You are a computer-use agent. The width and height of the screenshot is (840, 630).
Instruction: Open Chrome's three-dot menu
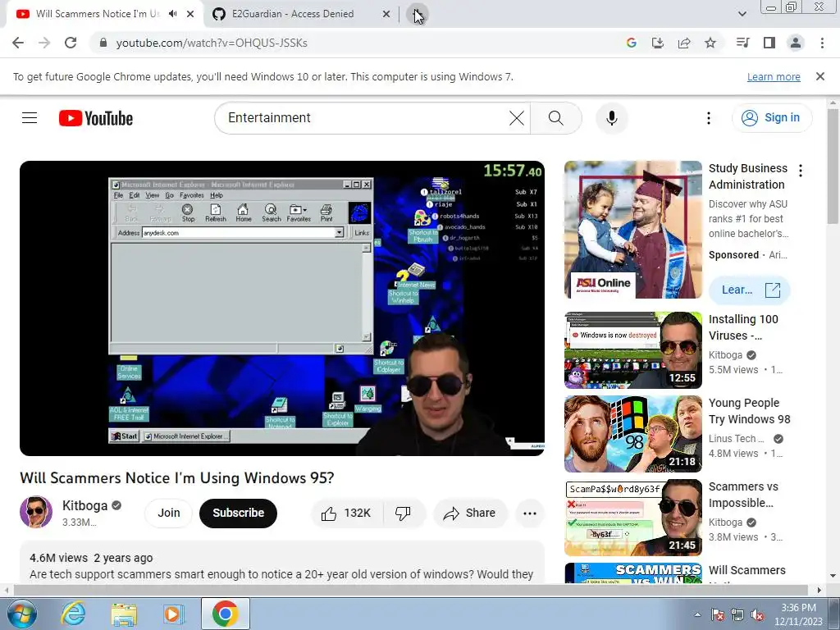tap(822, 43)
